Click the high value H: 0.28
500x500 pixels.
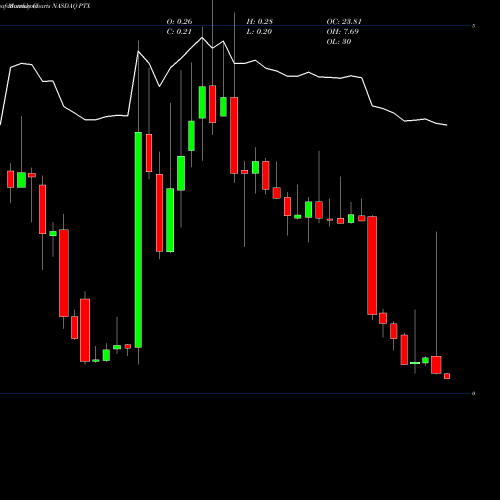pyautogui.click(x=260, y=21)
